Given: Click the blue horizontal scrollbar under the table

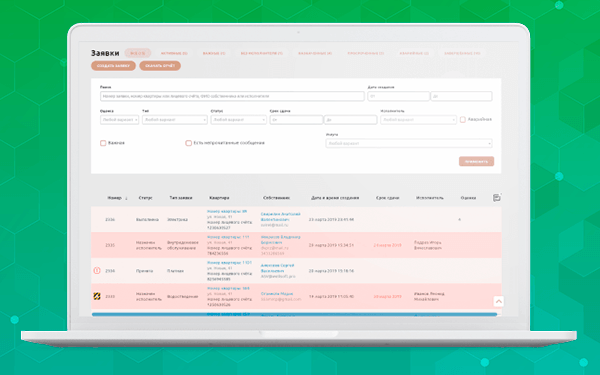Looking at the screenshot, I should (x=294, y=315).
